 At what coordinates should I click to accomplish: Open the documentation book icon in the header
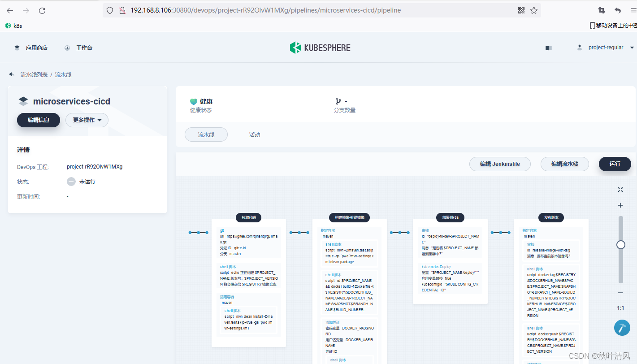point(548,48)
